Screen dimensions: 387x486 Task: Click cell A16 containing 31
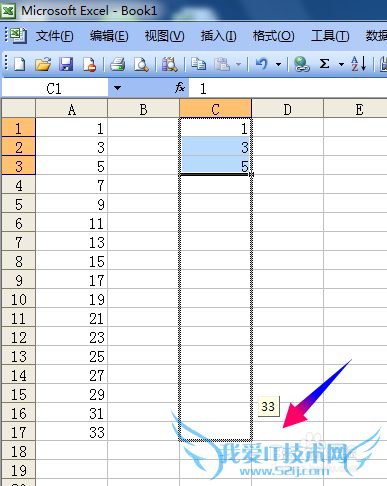click(72, 413)
